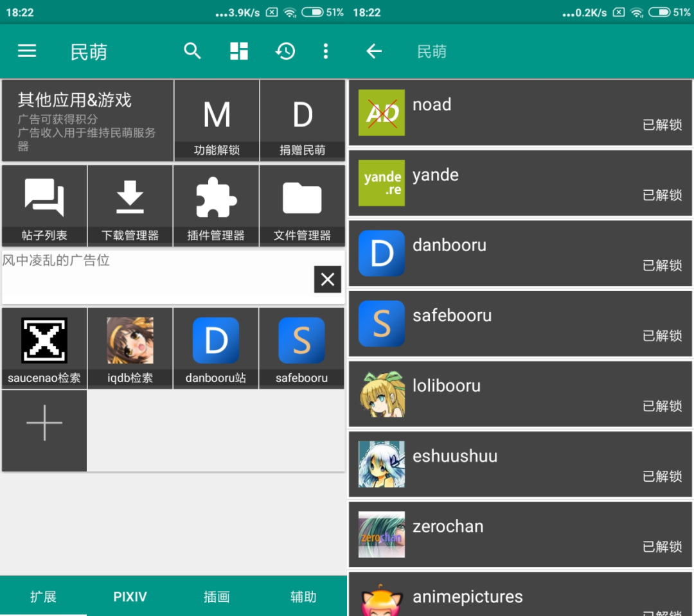Select the noad list entry name
Viewport: 694px width, 616px height.
click(432, 105)
